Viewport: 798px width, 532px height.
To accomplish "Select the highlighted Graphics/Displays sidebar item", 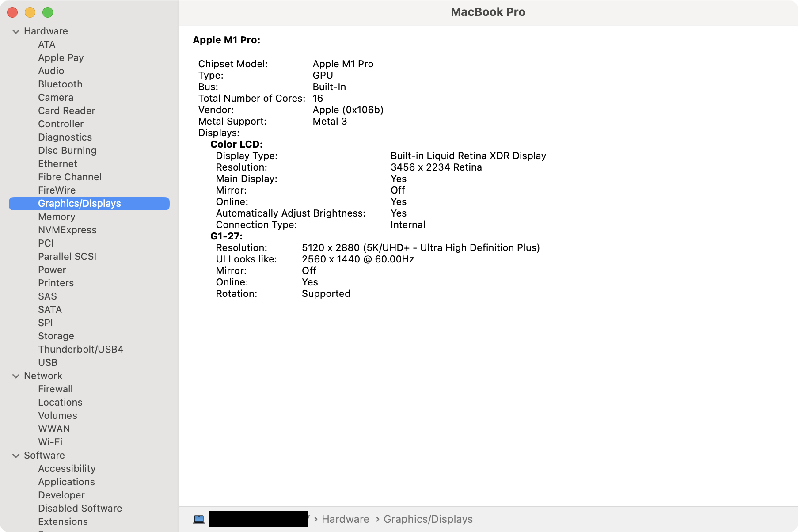I will point(89,204).
